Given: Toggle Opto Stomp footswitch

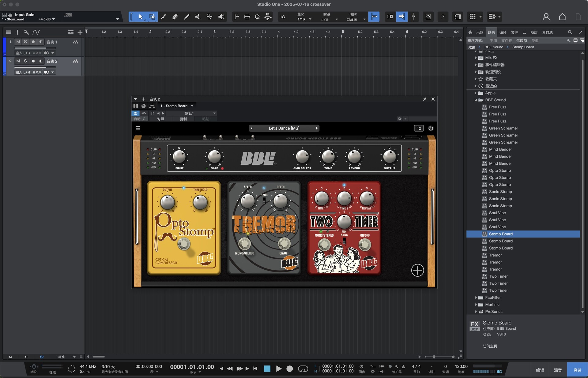Looking at the screenshot, I should click(x=184, y=244).
